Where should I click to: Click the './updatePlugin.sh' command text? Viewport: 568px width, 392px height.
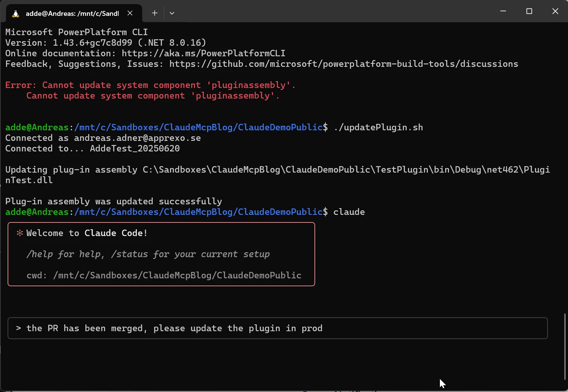(x=378, y=127)
